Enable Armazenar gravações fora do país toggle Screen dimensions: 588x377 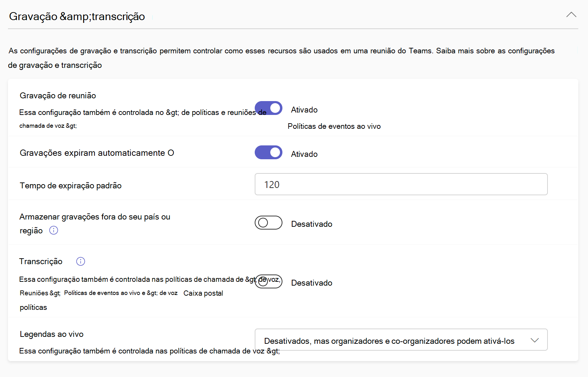tap(269, 223)
